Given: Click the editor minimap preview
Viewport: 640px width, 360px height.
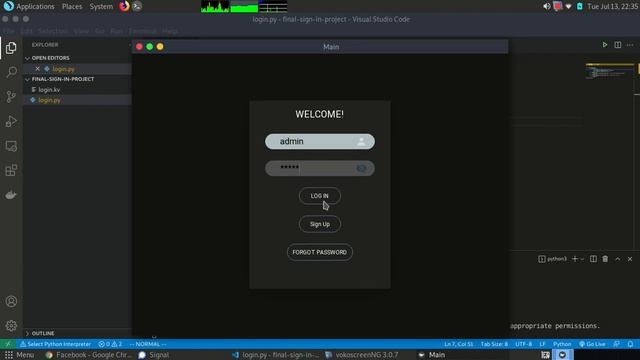Looking at the screenshot, I should [x=609, y=71].
